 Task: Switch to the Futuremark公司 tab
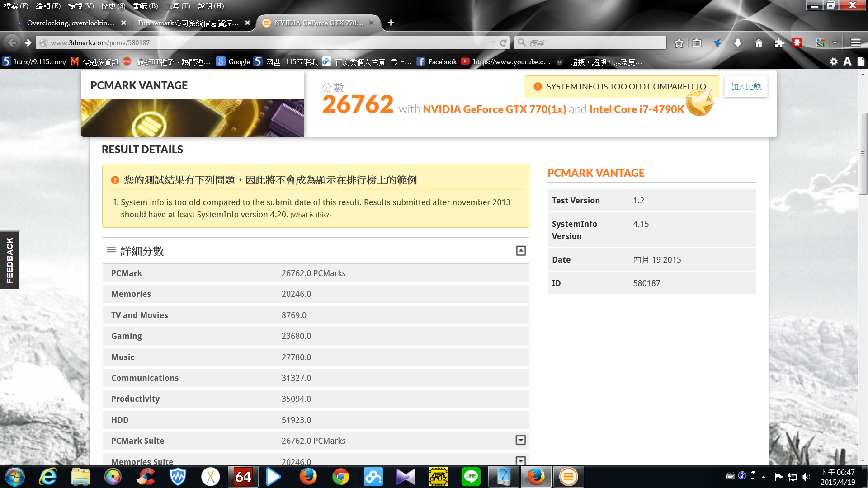pos(189,23)
